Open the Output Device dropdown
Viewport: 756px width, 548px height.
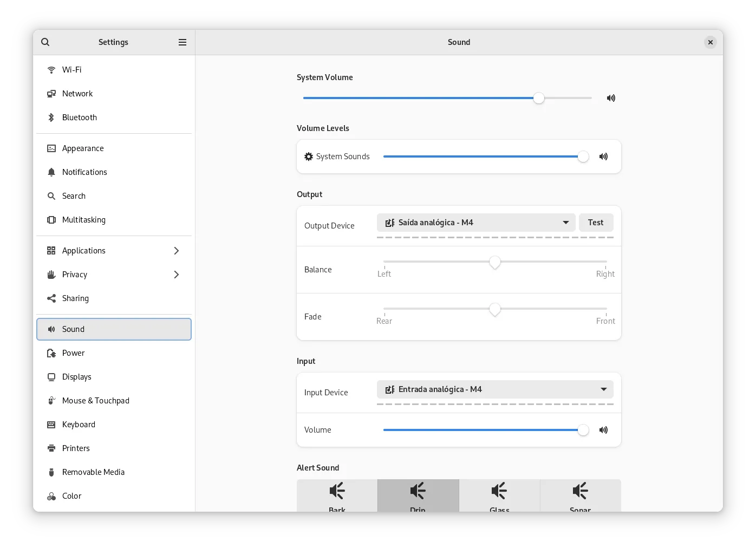tap(475, 223)
